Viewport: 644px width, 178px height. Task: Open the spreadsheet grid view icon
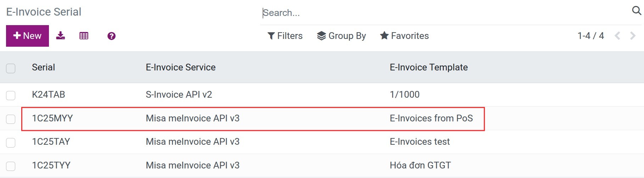[84, 36]
